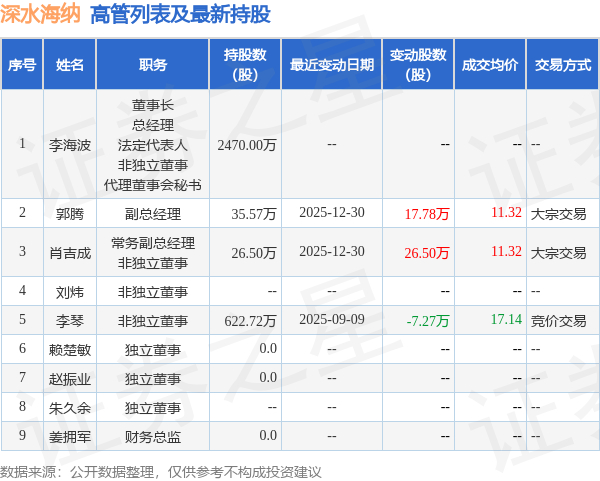Viewport: 600px width, 481px height.
Task: Click the 2470.00万 shareholding value
Action: point(247,145)
